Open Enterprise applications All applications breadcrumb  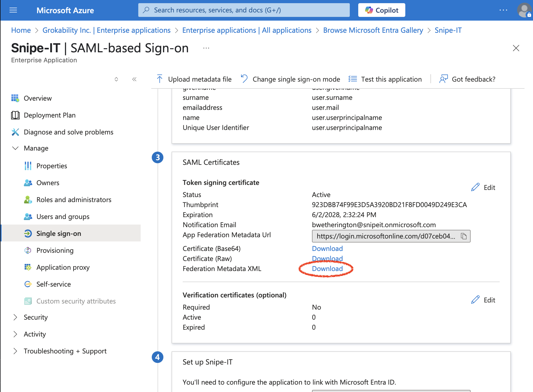coord(247,30)
